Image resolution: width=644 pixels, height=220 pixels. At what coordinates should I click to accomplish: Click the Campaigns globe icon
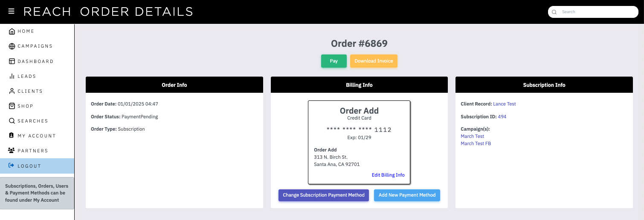[12, 46]
